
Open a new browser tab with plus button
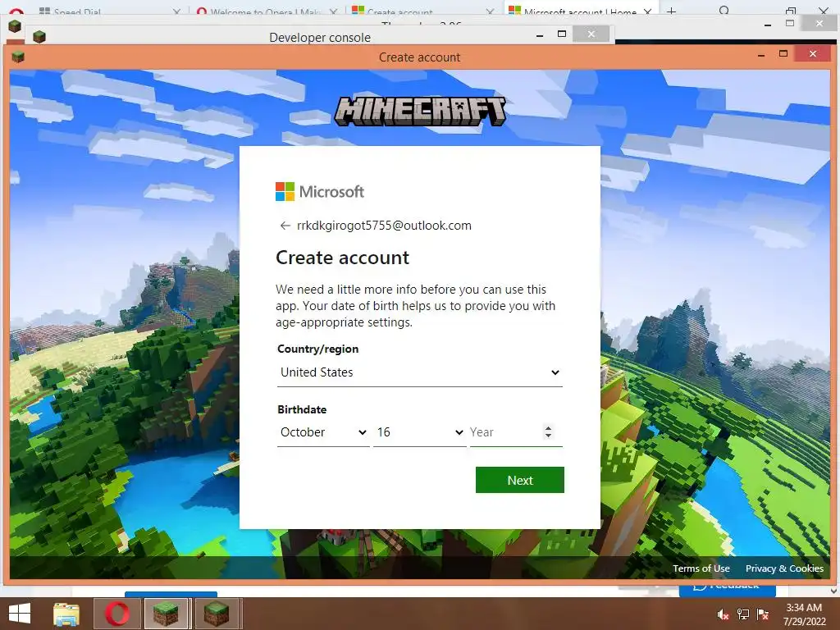(x=671, y=11)
